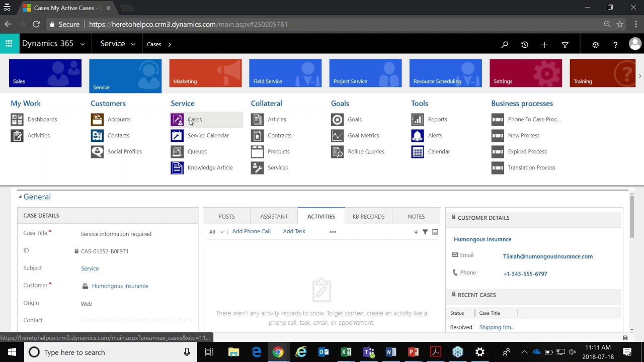
Task: Open the Dynamics 365 app launcher waffle
Action: [x=9, y=44]
